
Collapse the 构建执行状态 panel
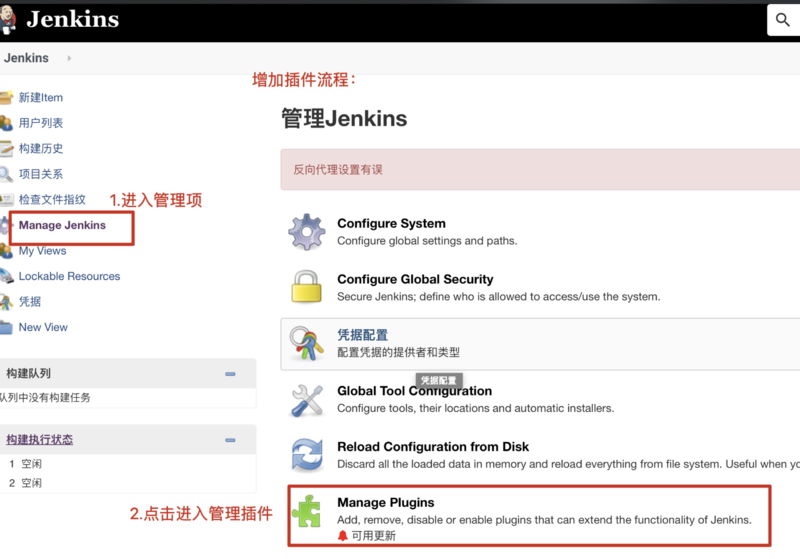click(230, 440)
